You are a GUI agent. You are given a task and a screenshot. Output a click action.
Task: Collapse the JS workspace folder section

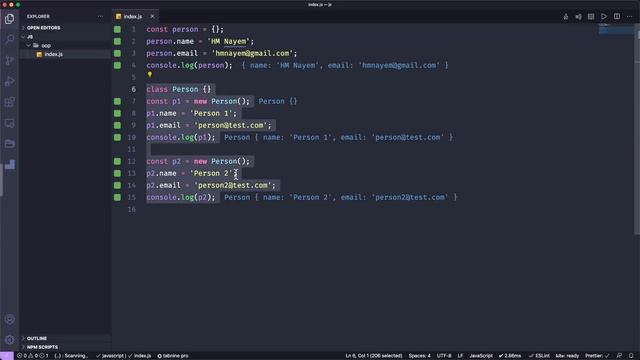(30, 37)
